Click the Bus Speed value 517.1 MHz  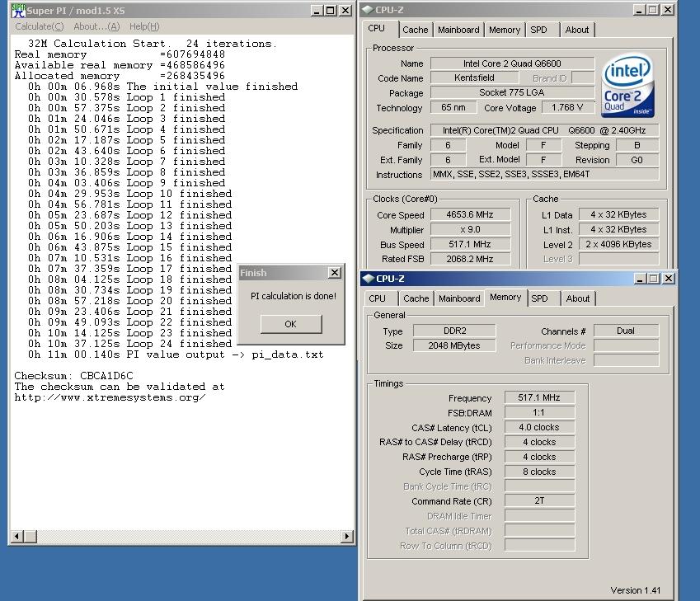(x=470, y=244)
